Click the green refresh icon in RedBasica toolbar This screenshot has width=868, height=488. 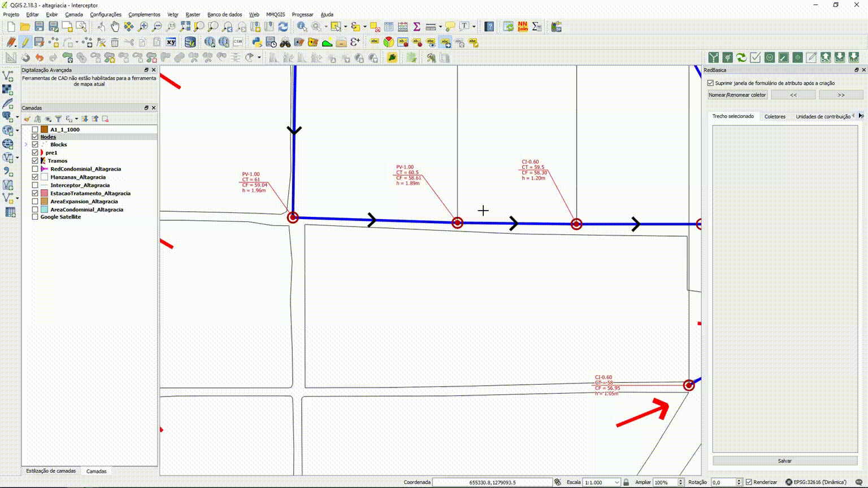point(741,58)
